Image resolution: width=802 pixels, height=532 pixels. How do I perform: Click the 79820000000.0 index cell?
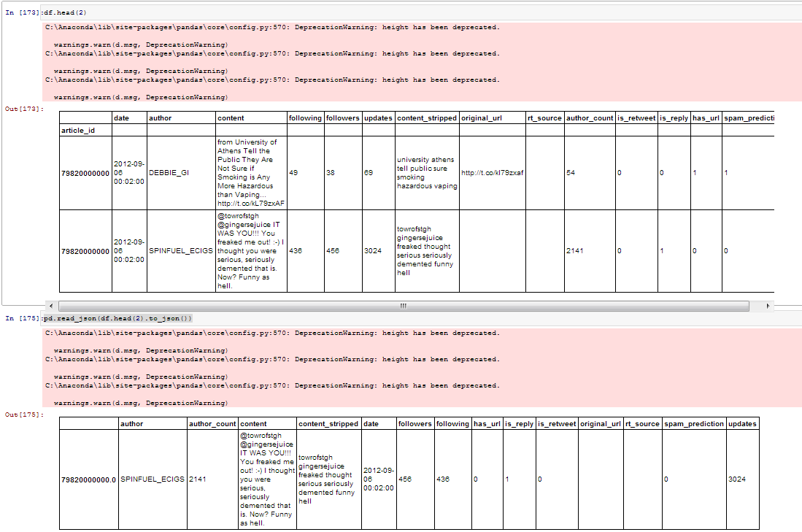tap(89, 480)
